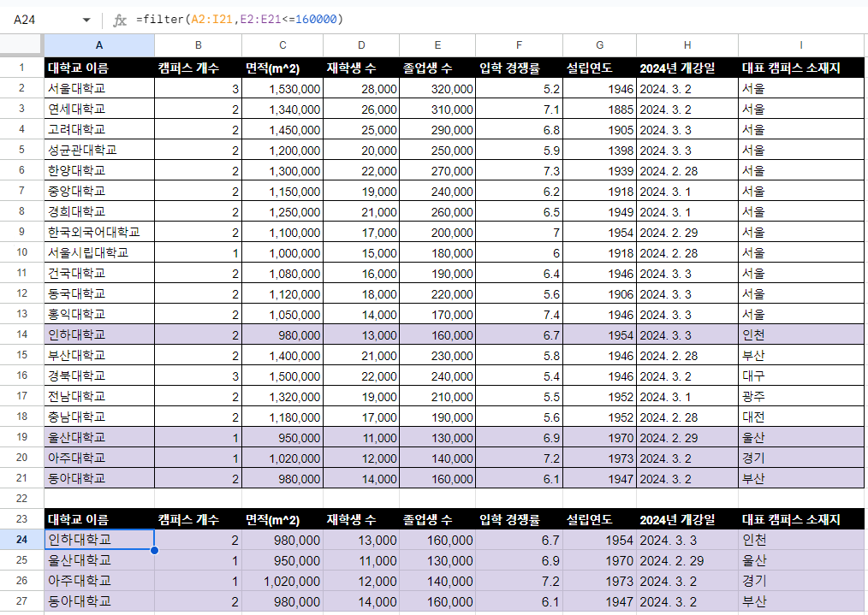The width and height of the screenshot is (868, 615).
Task: Click location cell '대전'
Action: coord(801,417)
